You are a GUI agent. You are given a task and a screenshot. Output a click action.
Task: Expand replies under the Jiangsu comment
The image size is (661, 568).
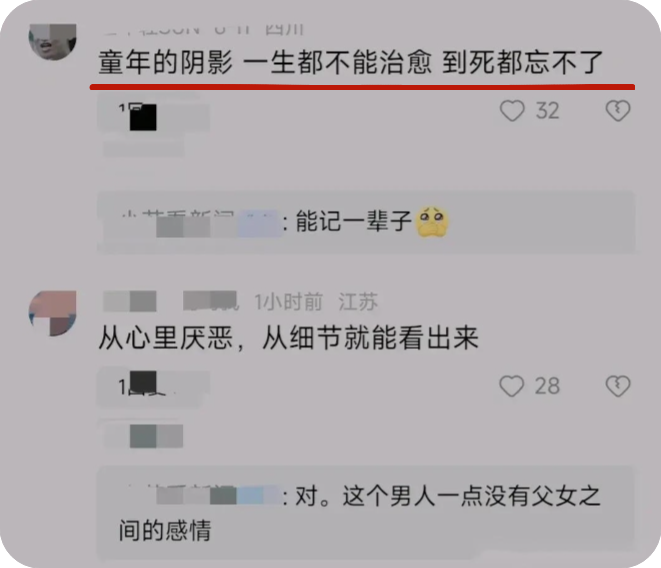click(x=154, y=387)
